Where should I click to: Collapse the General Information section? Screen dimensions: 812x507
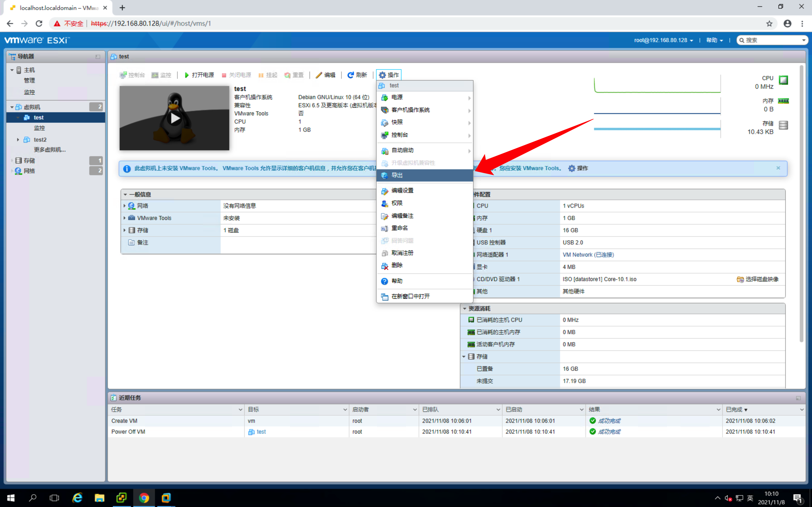click(125, 194)
